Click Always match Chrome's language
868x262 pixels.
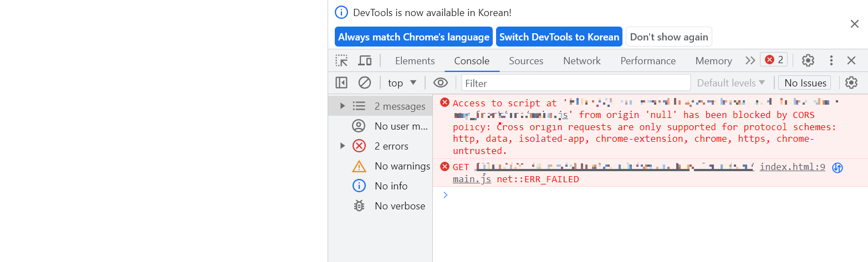(413, 37)
